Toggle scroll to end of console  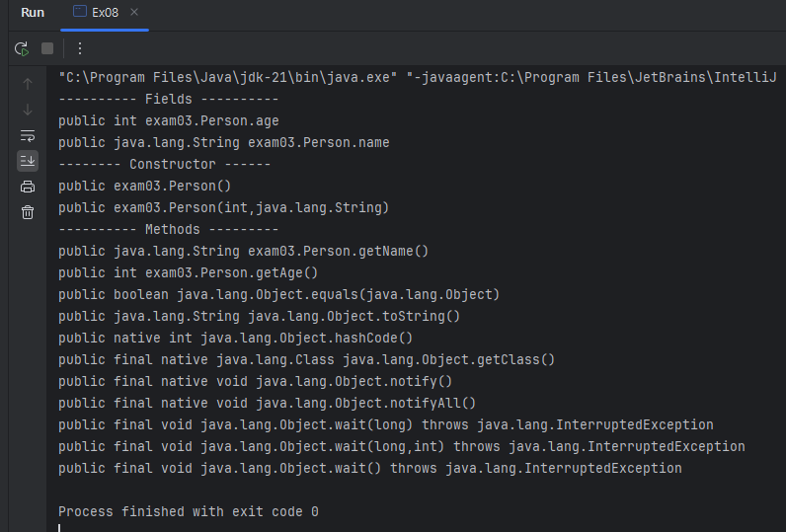click(28, 160)
